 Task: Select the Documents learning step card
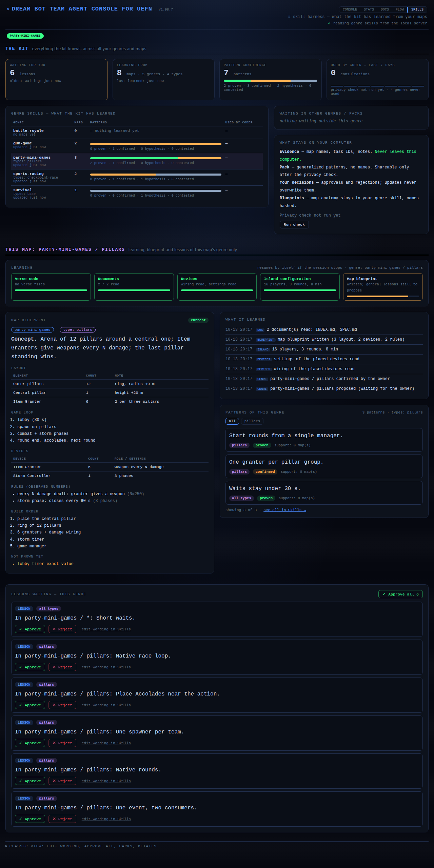134,287
